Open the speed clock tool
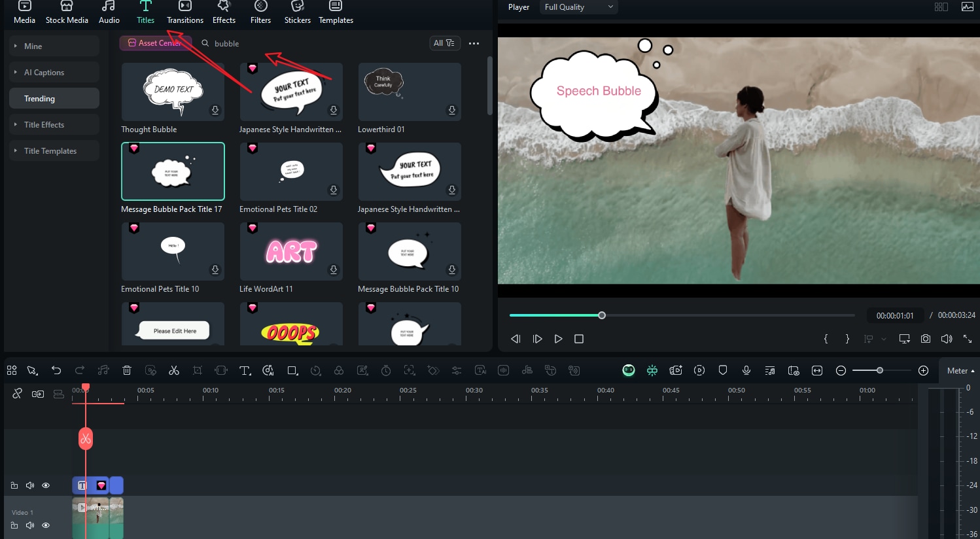The image size is (980, 539). [x=315, y=370]
